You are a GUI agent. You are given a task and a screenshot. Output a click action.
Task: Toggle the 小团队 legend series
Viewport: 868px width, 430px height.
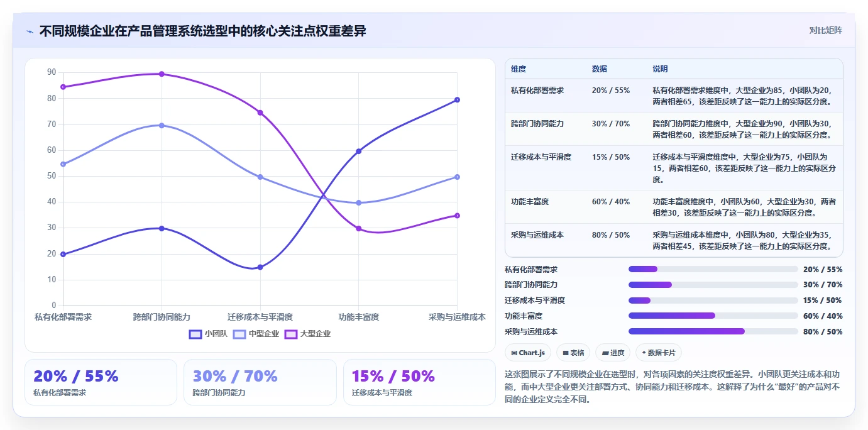point(208,334)
